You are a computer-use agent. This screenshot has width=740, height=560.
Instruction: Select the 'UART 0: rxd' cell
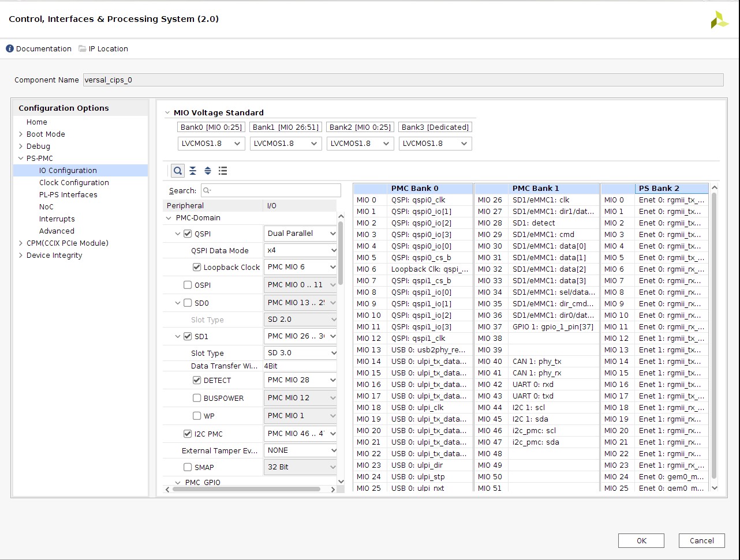click(554, 385)
